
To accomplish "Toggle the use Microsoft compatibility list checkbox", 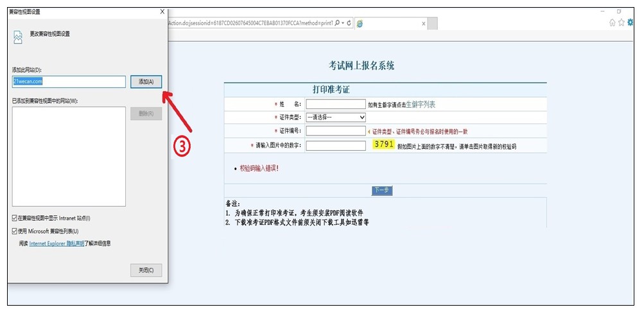I will (x=15, y=231).
